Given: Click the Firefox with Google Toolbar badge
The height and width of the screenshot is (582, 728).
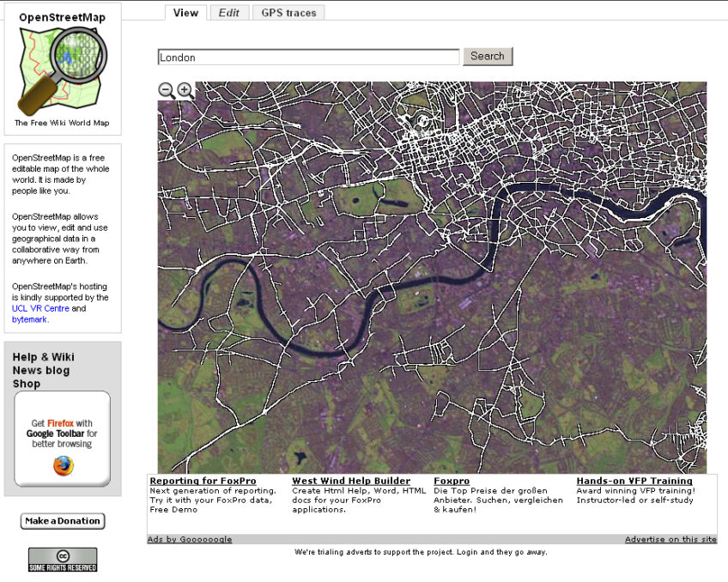Looking at the screenshot, I should (63, 439).
